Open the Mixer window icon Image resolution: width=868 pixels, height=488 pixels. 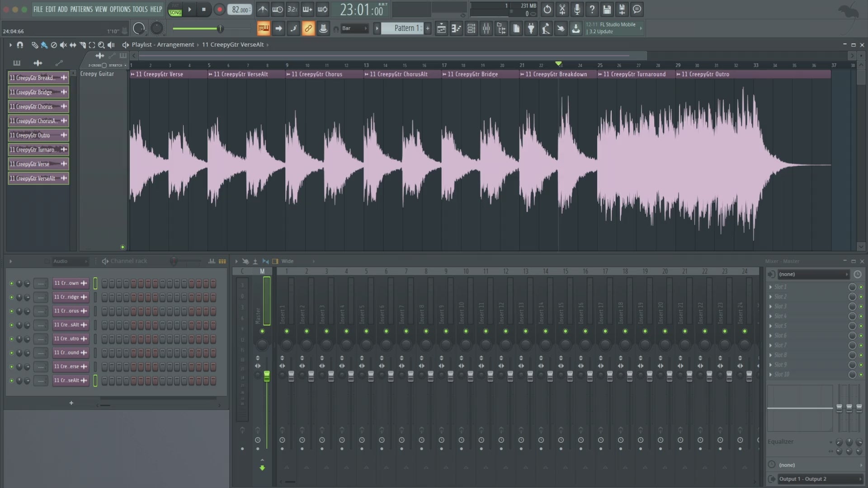486,28
